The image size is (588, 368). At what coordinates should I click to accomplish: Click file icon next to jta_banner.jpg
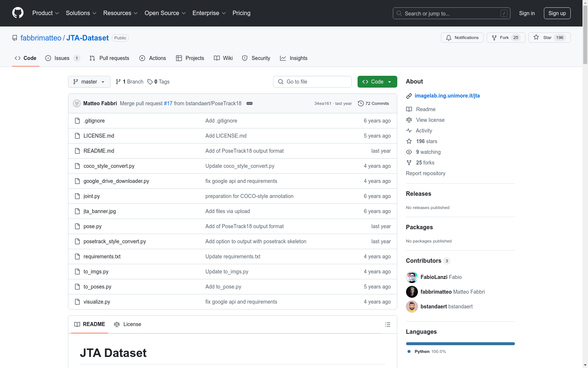(x=77, y=211)
